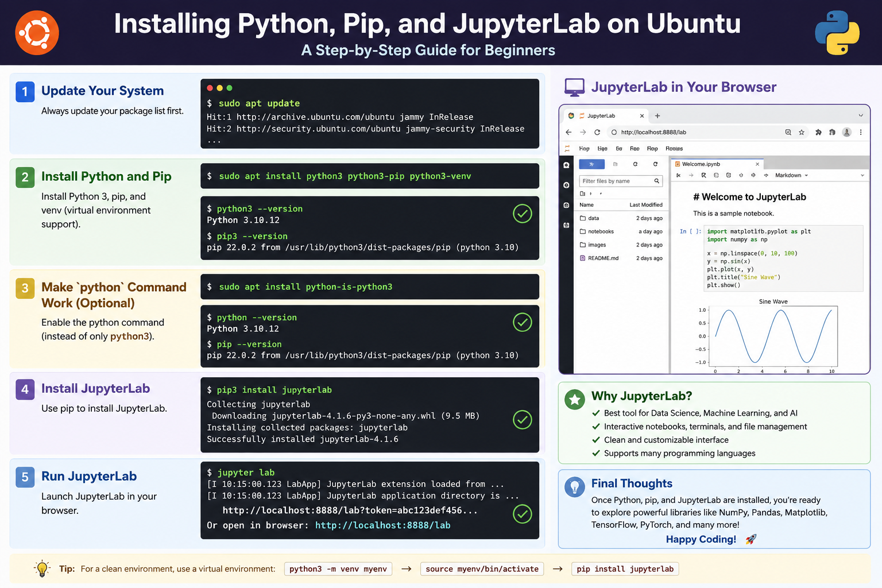This screenshot has width=882, height=588.
Task: Click the blue new launcher button
Action: 591,164
